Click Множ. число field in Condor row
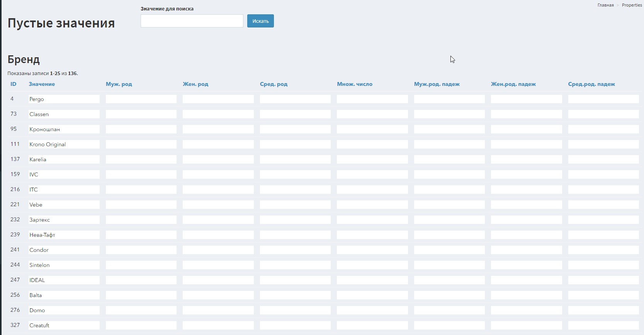The width and height of the screenshot is (644, 335). [372, 250]
